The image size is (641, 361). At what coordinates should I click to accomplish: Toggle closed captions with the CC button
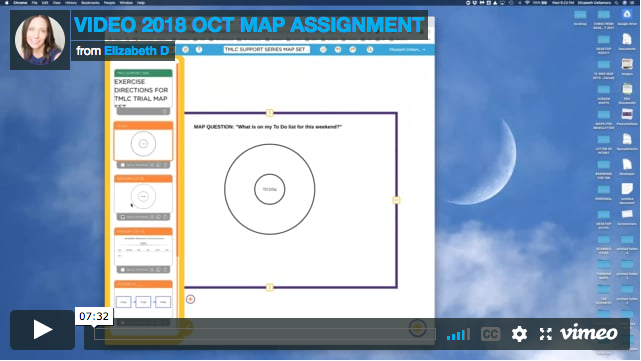490,334
